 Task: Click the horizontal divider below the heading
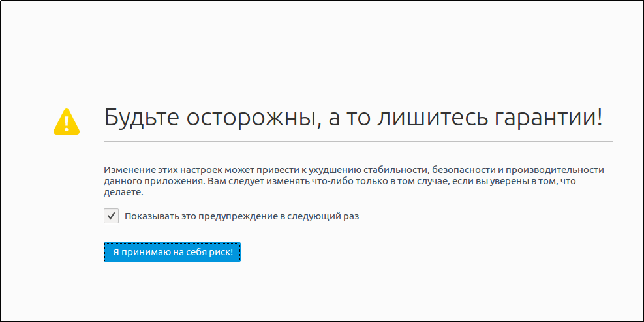(x=358, y=141)
